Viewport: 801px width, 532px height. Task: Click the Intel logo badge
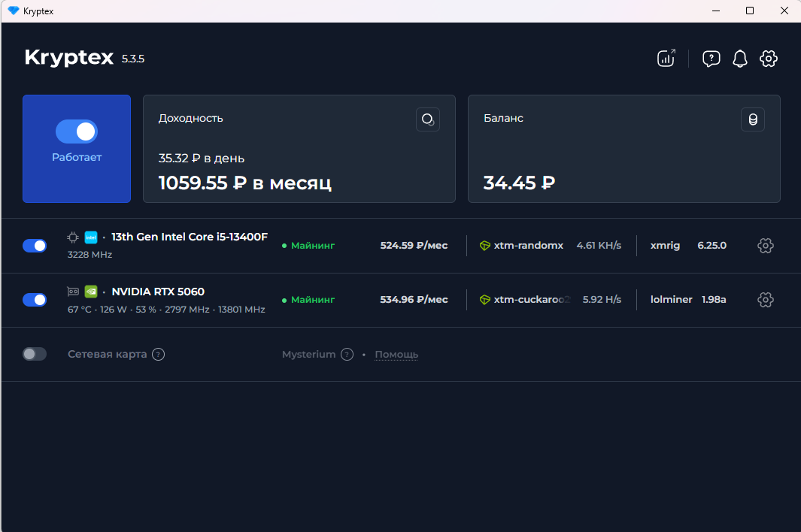tap(91, 237)
